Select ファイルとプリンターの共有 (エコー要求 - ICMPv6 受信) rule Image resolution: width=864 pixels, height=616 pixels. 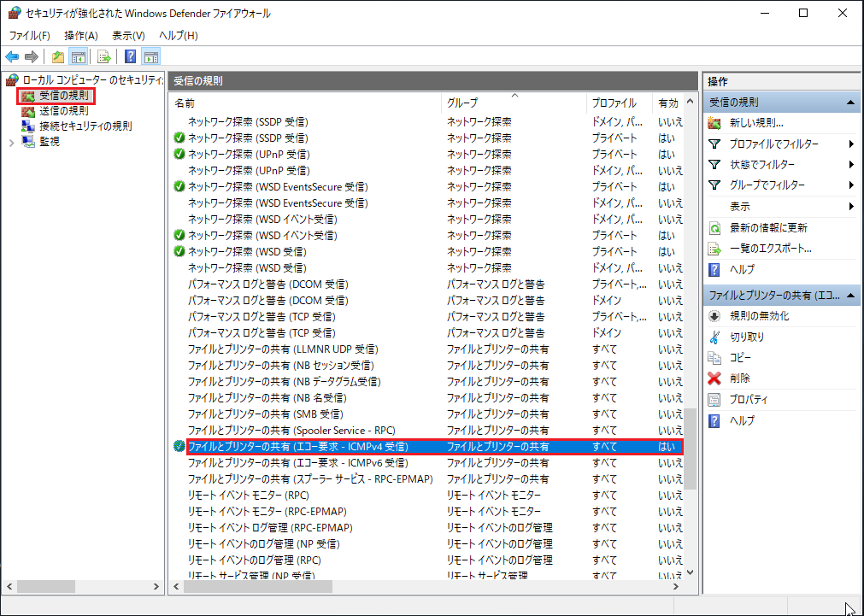tap(426, 463)
